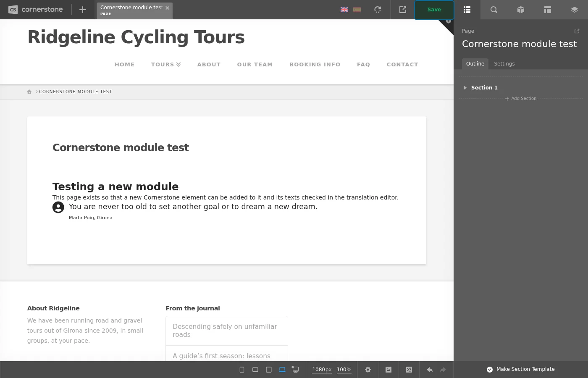The height and width of the screenshot is (378, 588).
Task: Switch to the English language flag
Action: pos(344,10)
